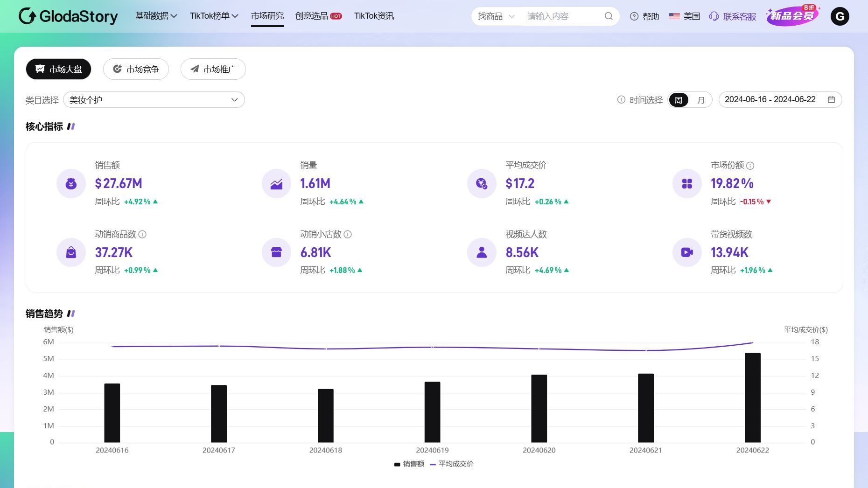Expand the TikTok榜单 menu

212,15
